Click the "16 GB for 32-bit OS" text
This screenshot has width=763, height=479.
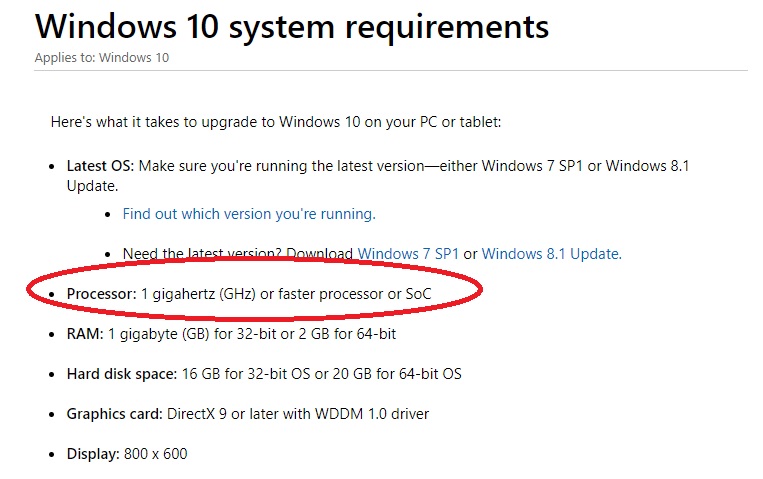[x=246, y=374]
